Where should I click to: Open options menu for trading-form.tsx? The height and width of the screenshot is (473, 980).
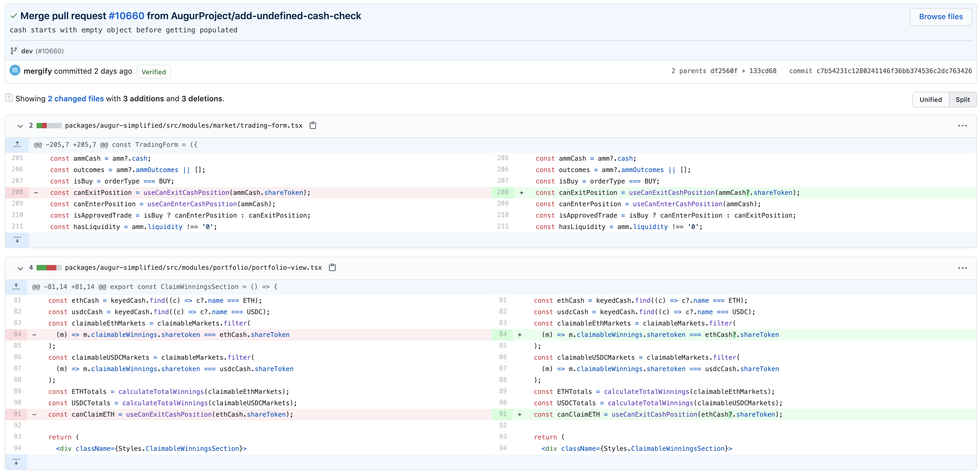coord(962,126)
